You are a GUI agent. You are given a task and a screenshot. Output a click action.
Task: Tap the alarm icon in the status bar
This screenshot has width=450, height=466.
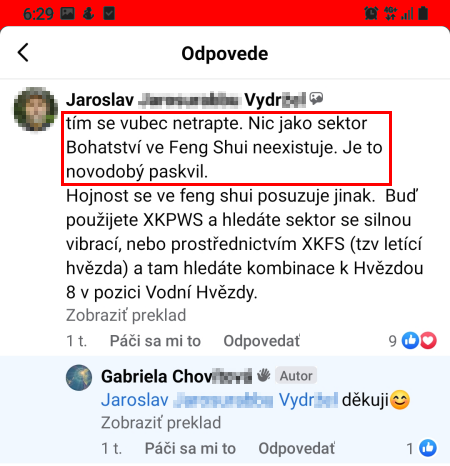click(371, 13)
